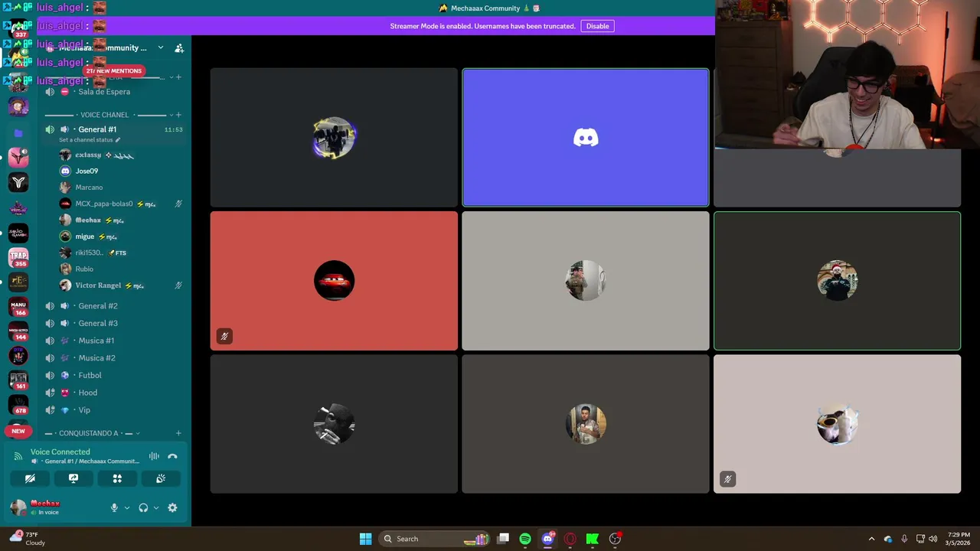This screenshot has height=551, width=980.
Task: Join the Musica #2 voice channel
Action: (x=96, y=358)
